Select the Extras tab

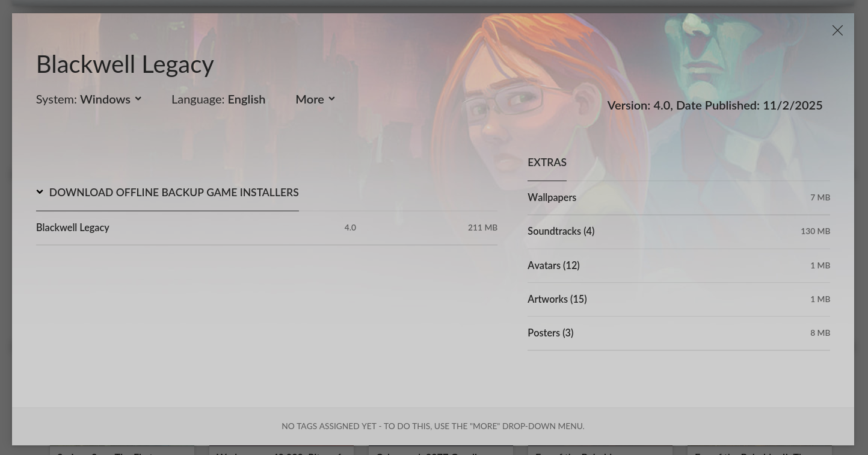click(547, 162)
